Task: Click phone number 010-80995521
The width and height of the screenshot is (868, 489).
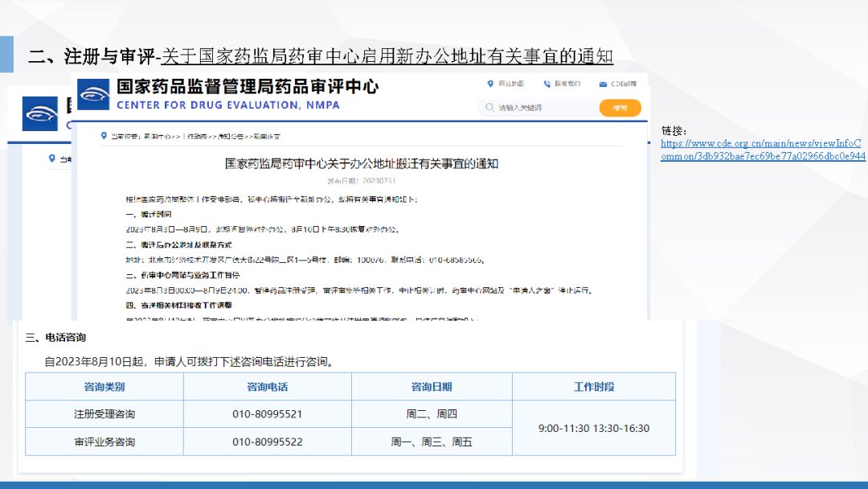Action: 268,414
